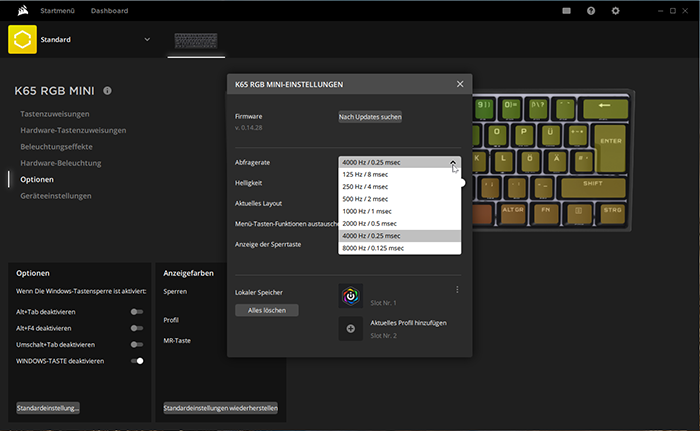The image size is (700, 431).
Task: Click firmware version v. 0.14.28 text
Action: click(x=249, y=128)
